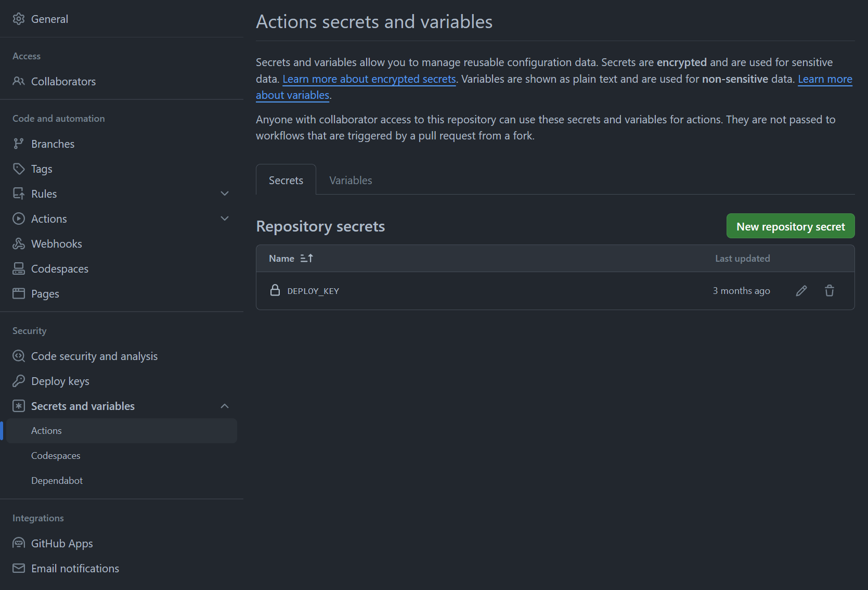
Task: Select Actions under Secrets and variables
Action: (x=122, y=431)
